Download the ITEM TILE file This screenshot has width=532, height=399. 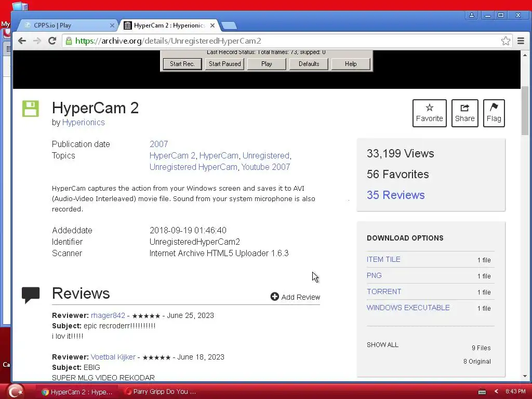coord(383,260)
